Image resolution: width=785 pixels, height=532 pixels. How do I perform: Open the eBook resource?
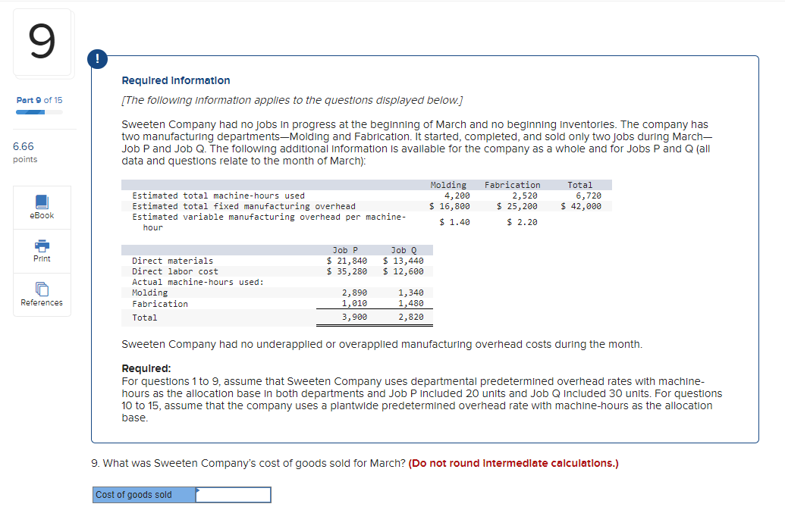point(42,208)
